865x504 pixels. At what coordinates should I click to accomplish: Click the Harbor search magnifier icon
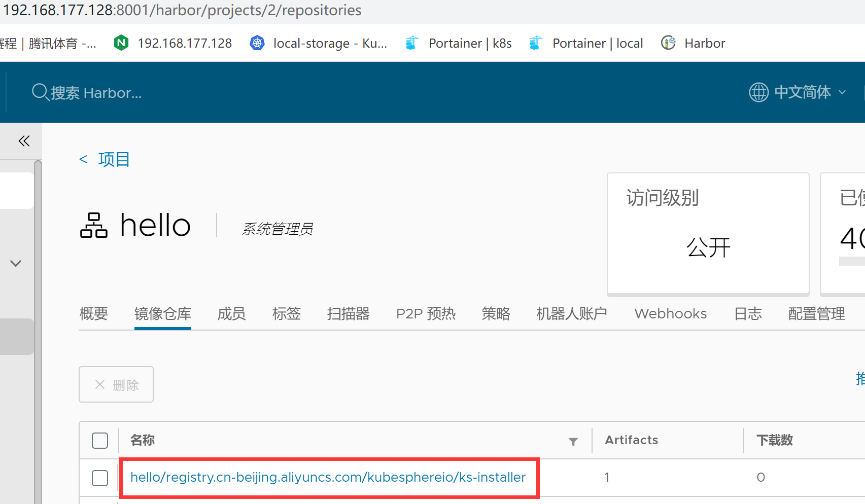point(40,92)
